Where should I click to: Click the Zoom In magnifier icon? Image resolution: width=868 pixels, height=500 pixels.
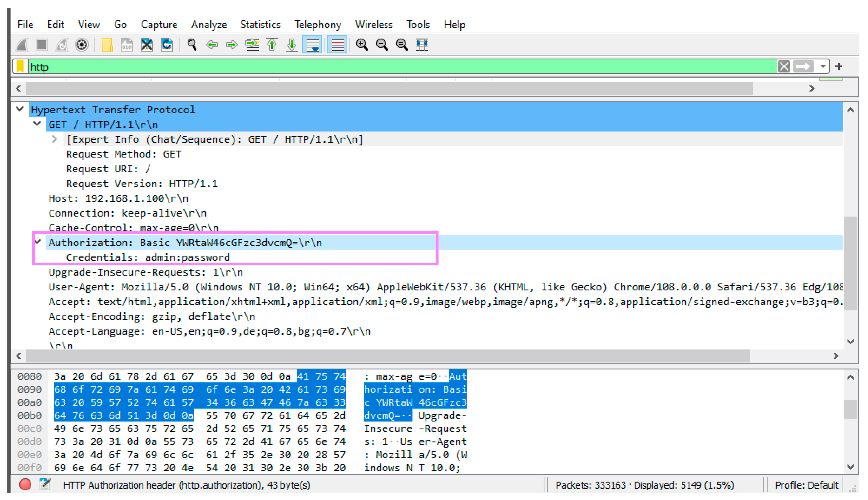pos(362,45)
